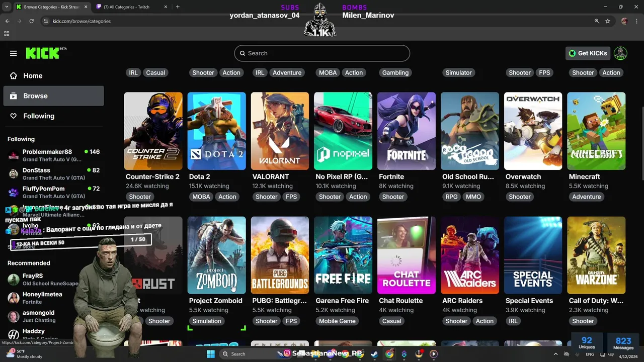Open FluffyPomPom channel avatar
The image size is (644, 362).
coord(14,192)
